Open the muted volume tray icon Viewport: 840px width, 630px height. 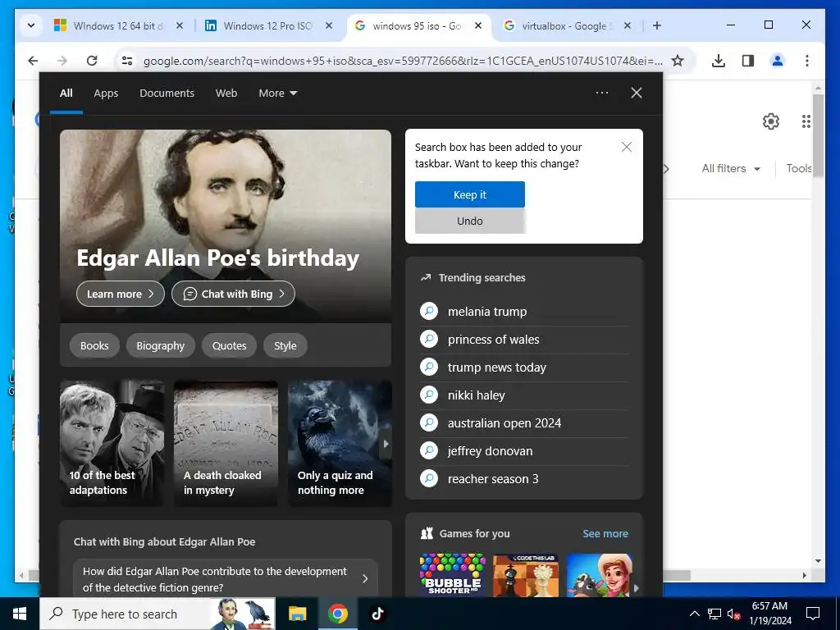(733, 614)
